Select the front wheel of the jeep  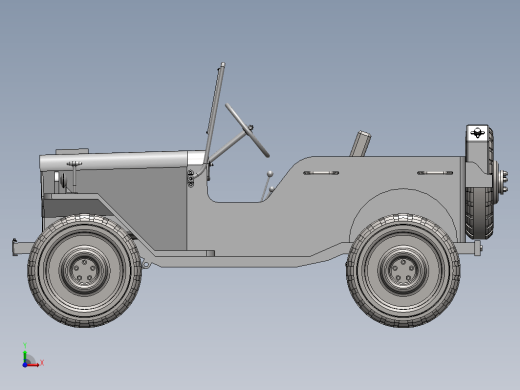click(x=85, y=271)
